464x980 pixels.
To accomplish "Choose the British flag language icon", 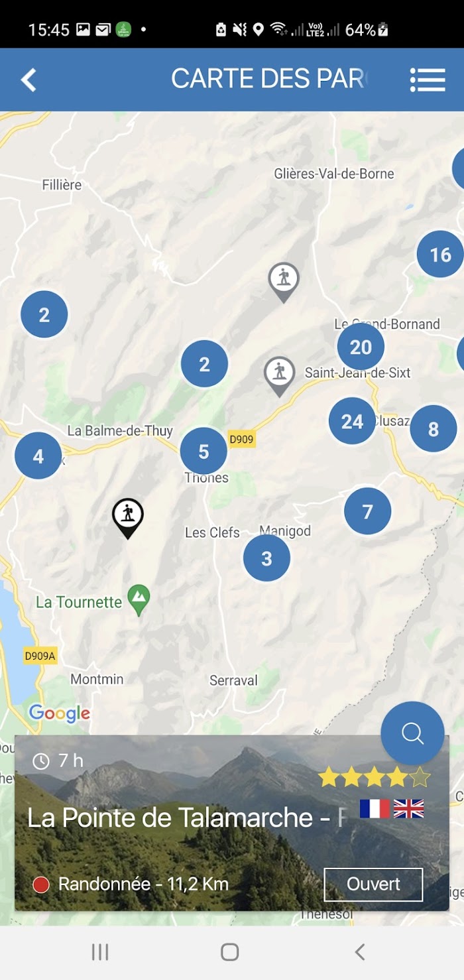I will click(x=409, y=809).
